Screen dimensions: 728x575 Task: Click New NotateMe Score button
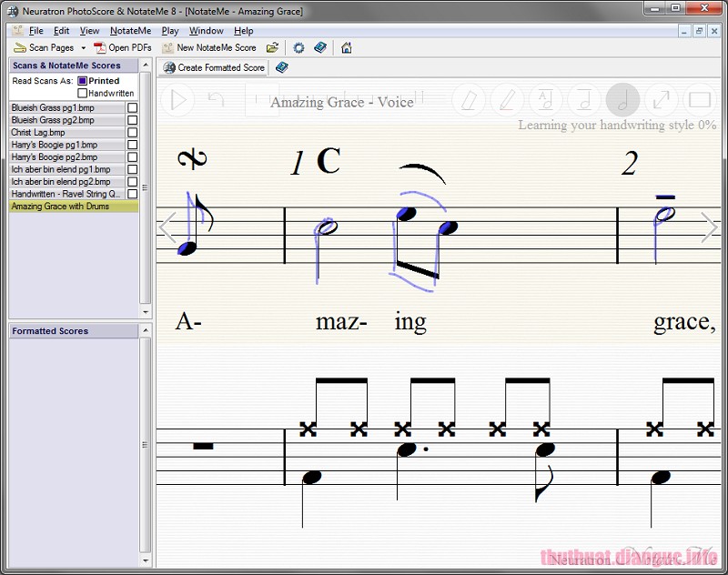(209, 48)
